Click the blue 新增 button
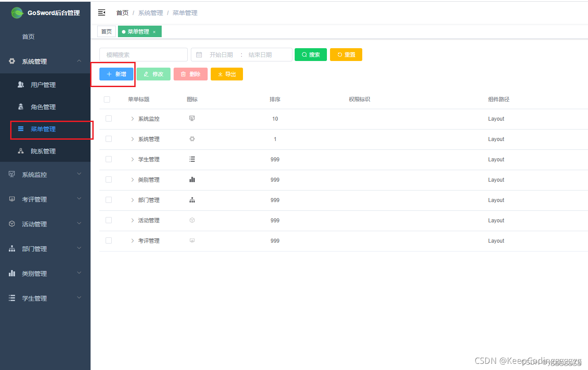This screenshot has height=370, width=588. point(116,74)
